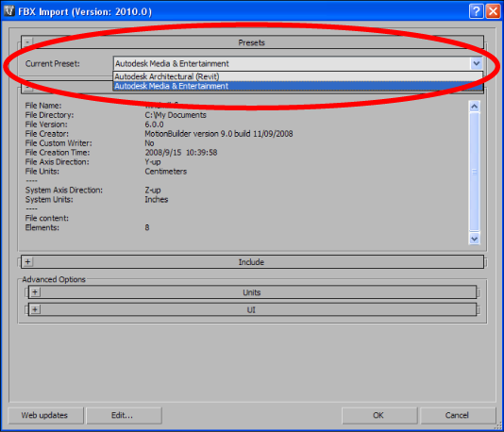Screen dimensions: 504x432
Task: Open the Help question mark button
Action: [476, 11]
